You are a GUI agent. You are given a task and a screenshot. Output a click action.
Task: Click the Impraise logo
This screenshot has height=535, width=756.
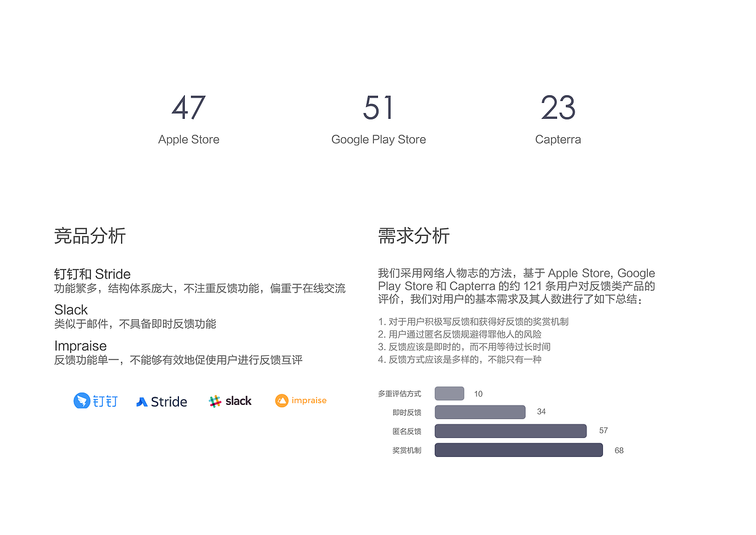point(301,400)
